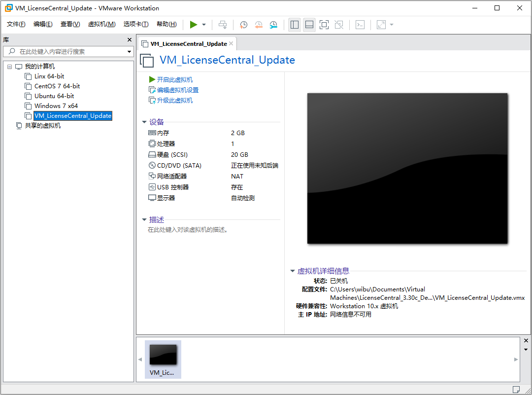Click the 20 GB hard disk value
The width and height of the screenshot is (532, 395).
click(239, 155)
